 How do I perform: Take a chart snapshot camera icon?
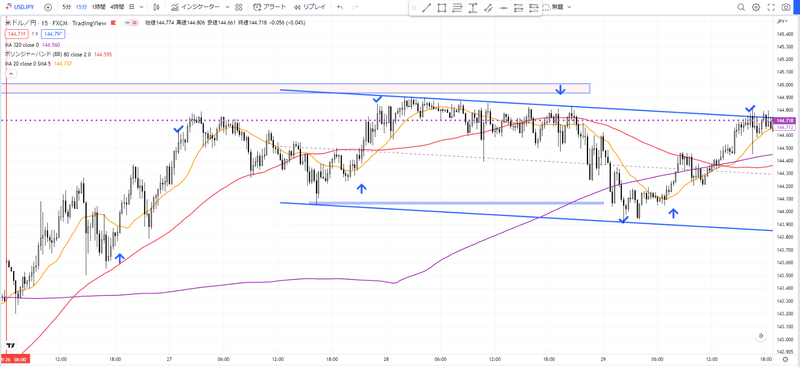[x=786, y=7]
